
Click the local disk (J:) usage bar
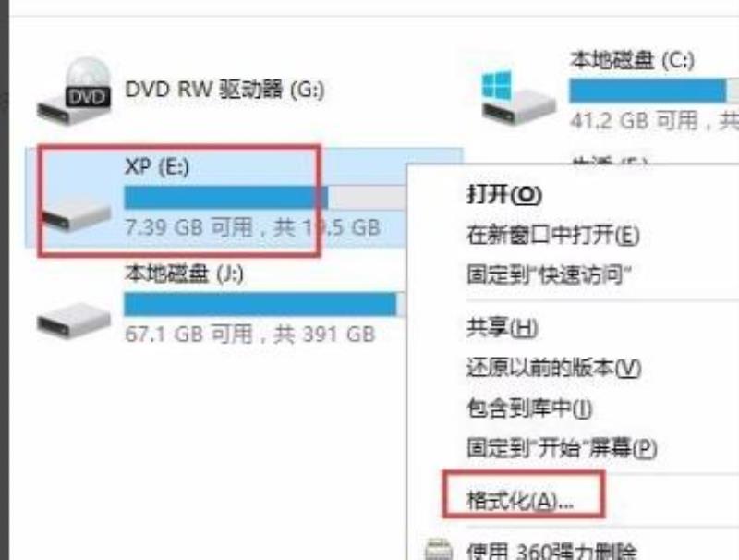tap(264, 304)
